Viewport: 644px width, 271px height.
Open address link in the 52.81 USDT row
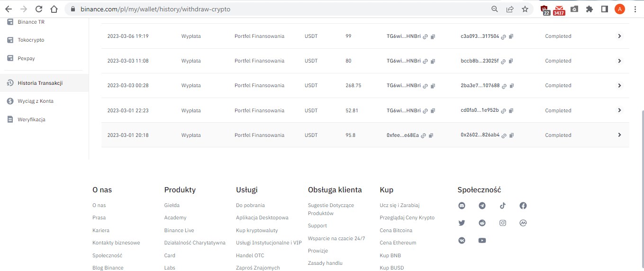coord(426,111)
